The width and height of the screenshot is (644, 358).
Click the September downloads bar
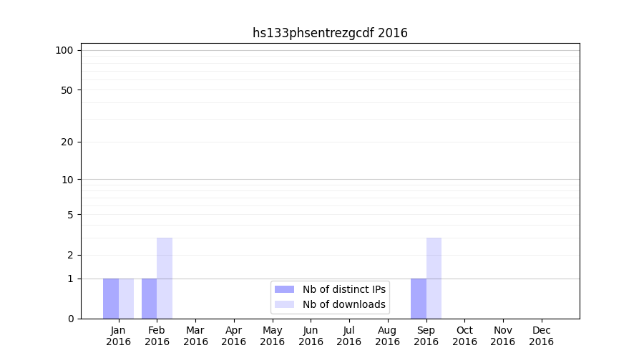click(434, 278)
